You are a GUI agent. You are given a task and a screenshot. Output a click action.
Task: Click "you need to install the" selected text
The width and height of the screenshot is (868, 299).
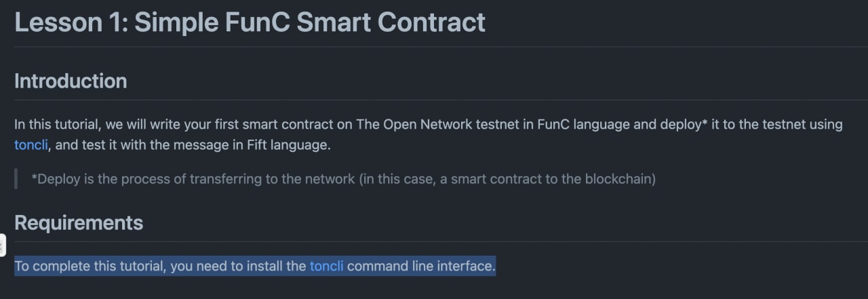[238, 266]
